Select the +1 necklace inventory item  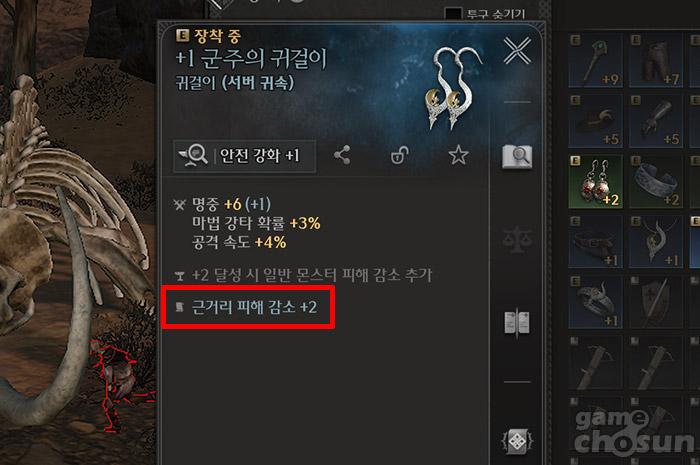(656, 241)
